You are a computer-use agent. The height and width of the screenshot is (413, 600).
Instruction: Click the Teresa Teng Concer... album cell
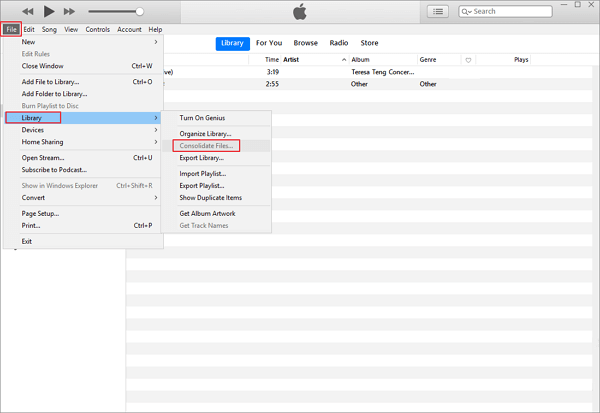click(383, 72)
